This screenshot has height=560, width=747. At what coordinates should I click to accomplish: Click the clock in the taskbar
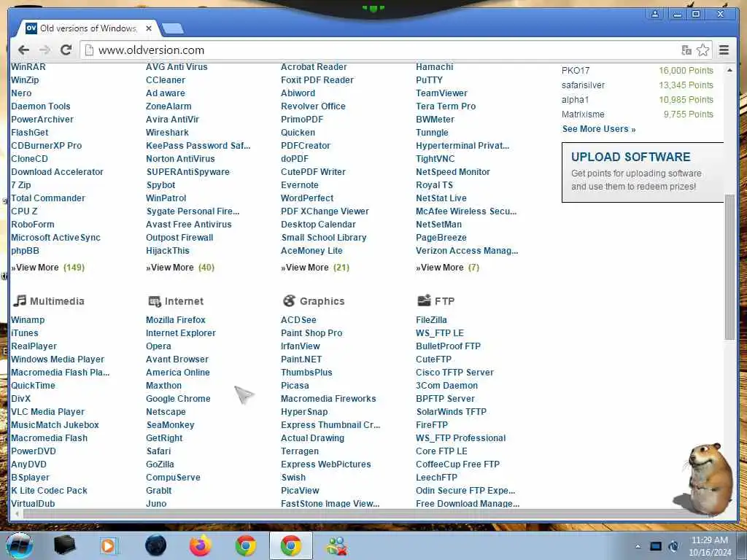click(x=710, y=546)
